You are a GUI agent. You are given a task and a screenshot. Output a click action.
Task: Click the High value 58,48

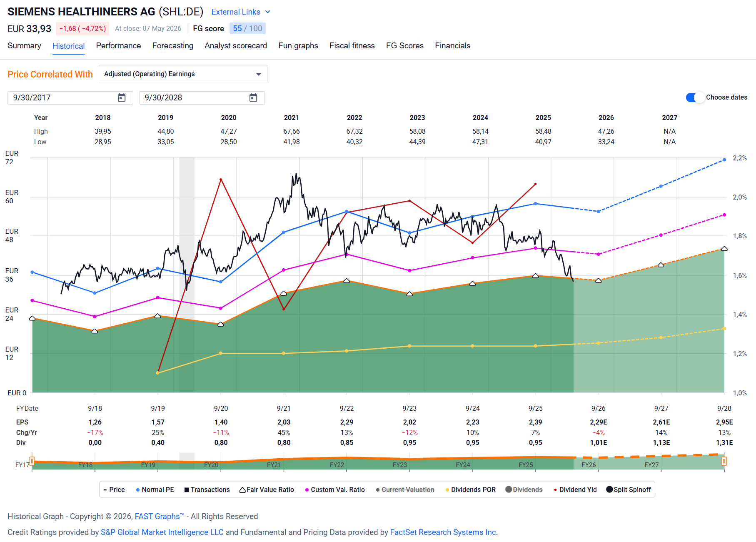point(543,131)
